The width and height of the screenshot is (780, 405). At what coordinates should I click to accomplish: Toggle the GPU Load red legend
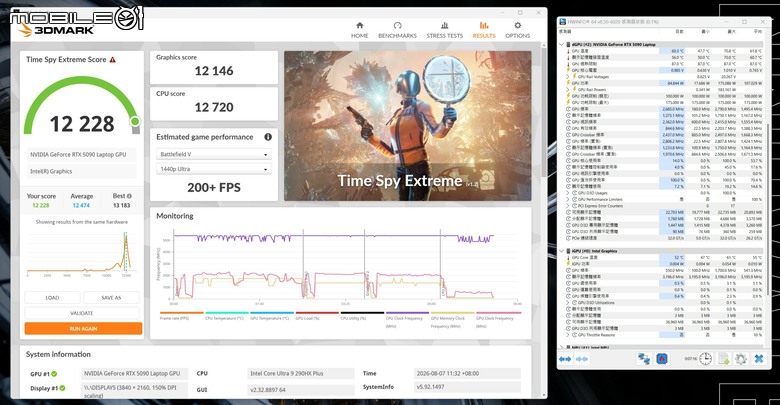pyautogui.click(x=317, y=315)
